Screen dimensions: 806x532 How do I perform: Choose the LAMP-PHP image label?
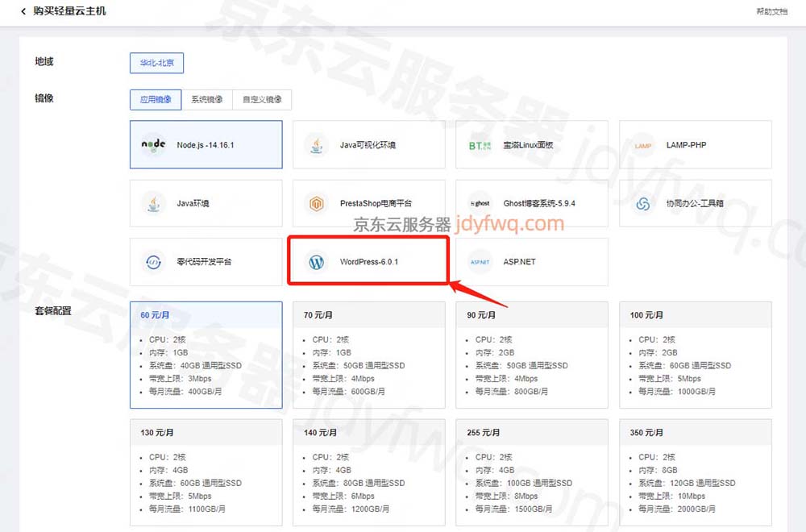click(686, 145)
